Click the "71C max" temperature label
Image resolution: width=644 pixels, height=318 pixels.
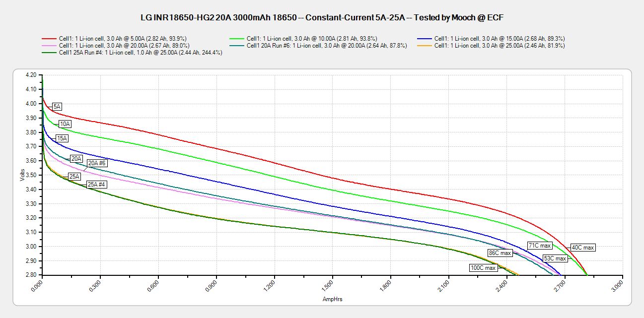click(x=539, y=246)
